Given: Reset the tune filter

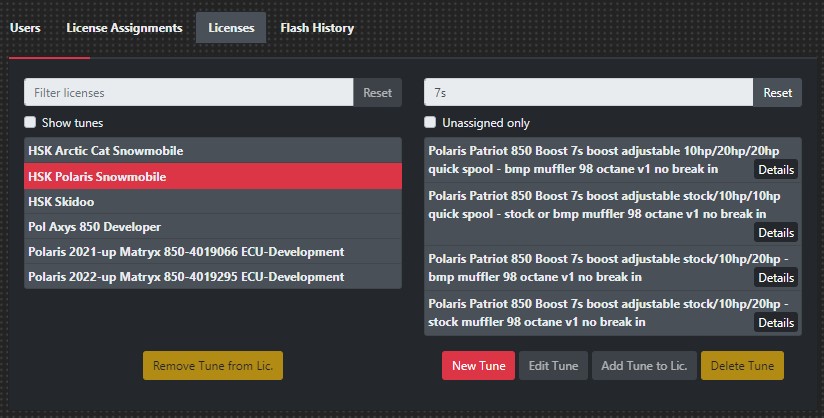Looking at the screenshot, I should tap(777, 93).
